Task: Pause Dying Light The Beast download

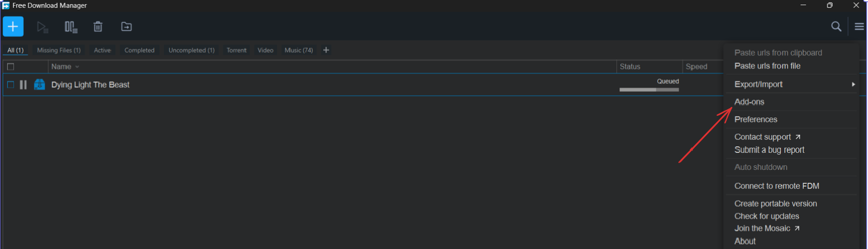Action: pos(23,85)
